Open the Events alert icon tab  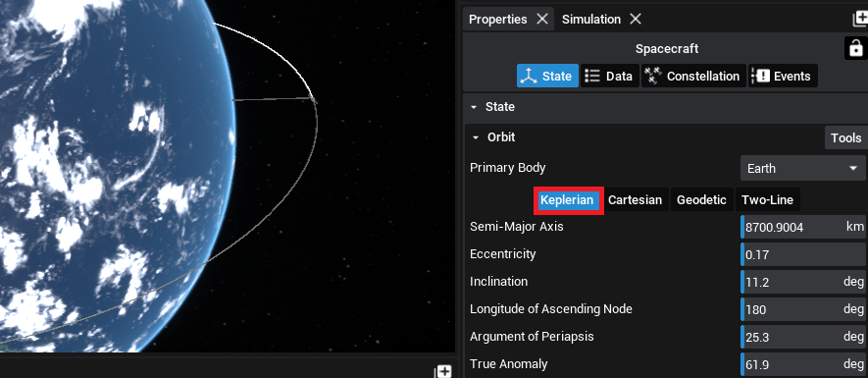point(783,76)
